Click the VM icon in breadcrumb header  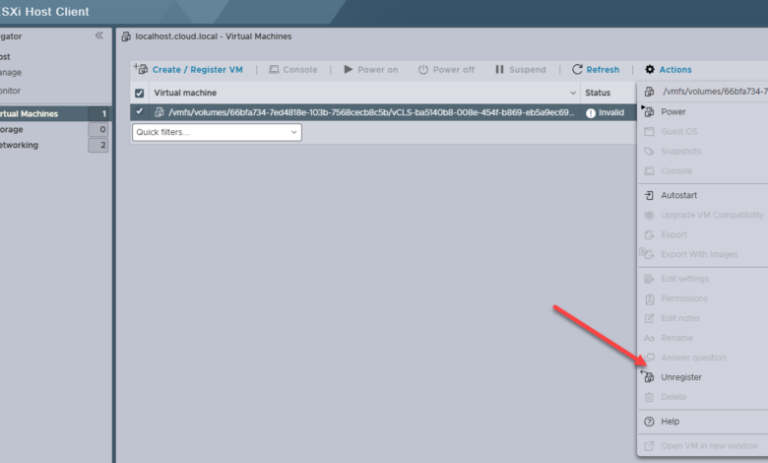(x=126, y=36)
